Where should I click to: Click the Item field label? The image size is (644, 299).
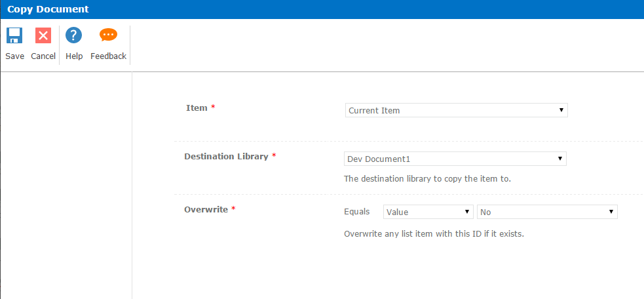click(197, 108)
